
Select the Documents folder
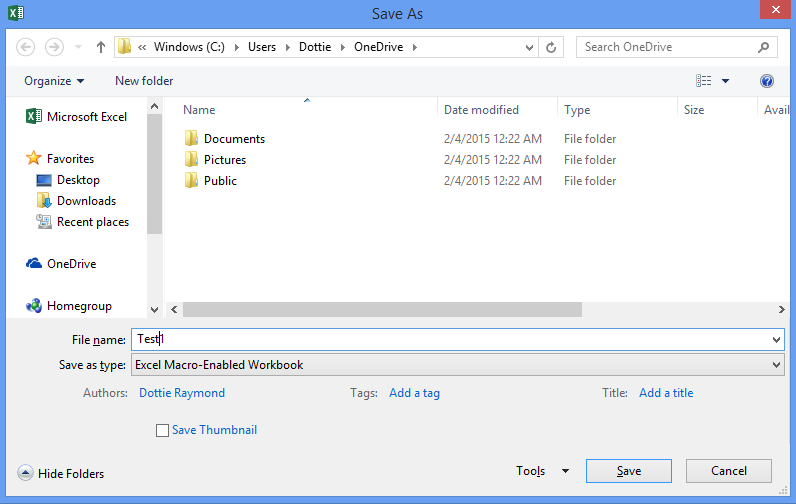point(235,139)
